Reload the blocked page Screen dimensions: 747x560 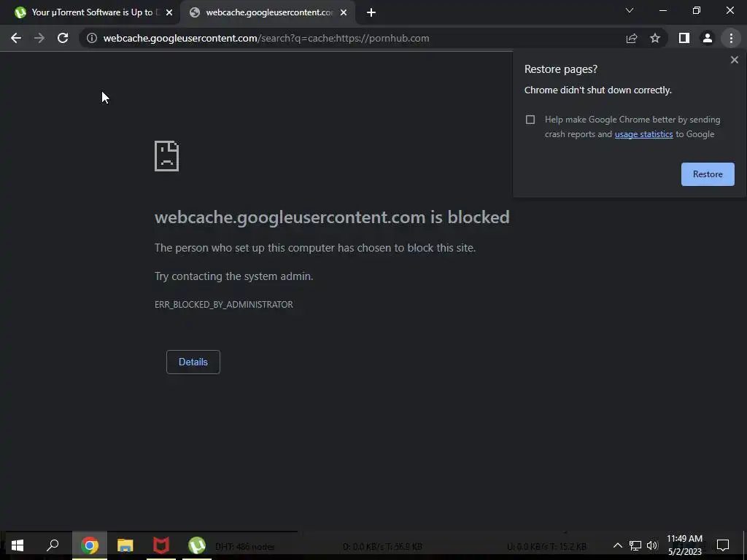click(x=63, y=38)
